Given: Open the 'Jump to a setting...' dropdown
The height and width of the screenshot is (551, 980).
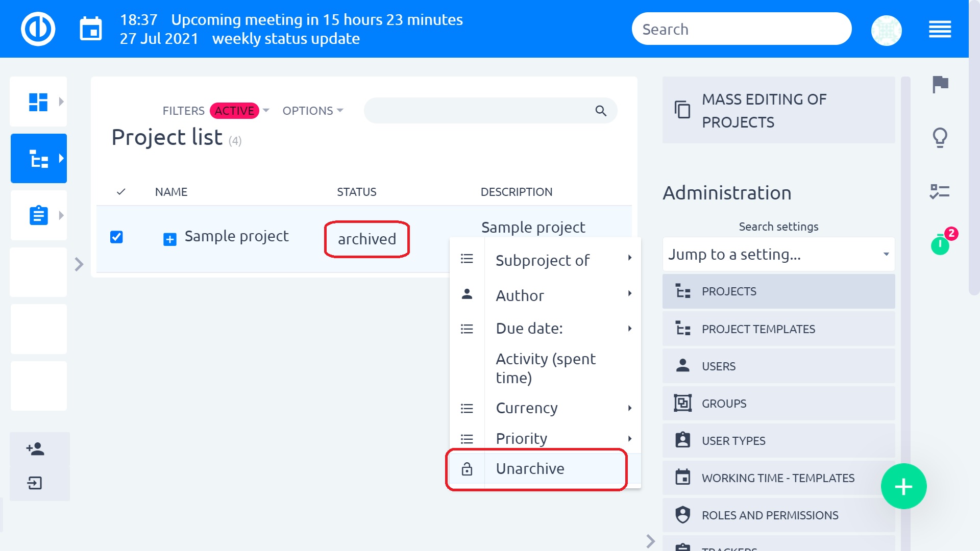Looking at the screenshot, I should tap(778, 254).
